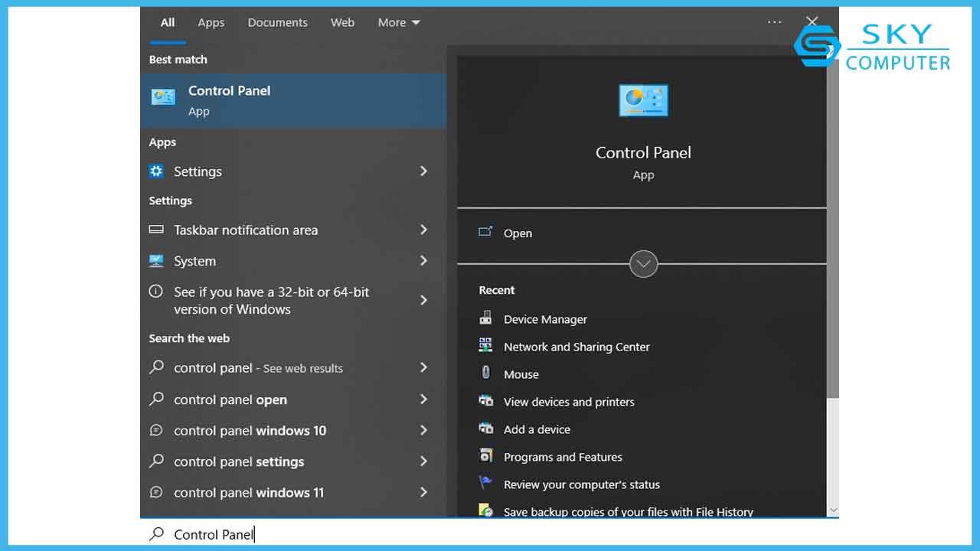Open the More dropdown filter
980x551 pixels.
(x=399, y=22)
